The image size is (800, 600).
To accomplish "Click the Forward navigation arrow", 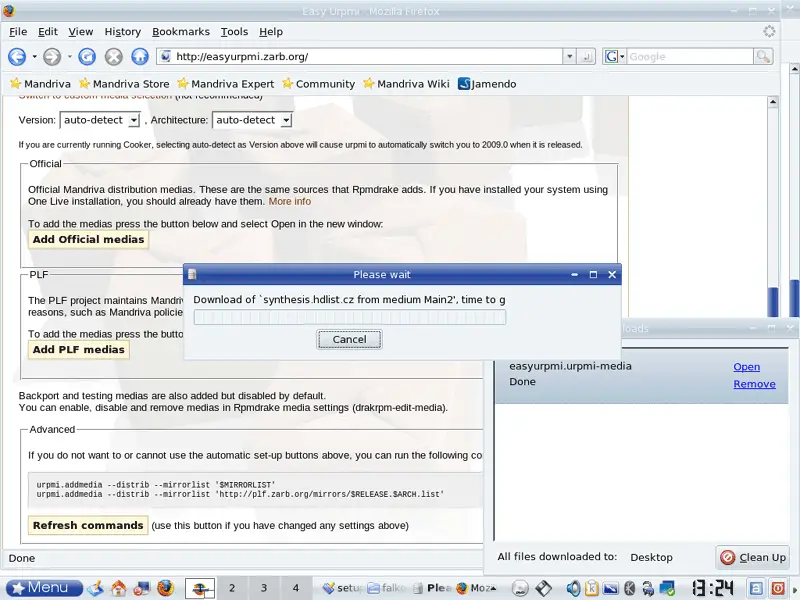I will pos(52,57).
